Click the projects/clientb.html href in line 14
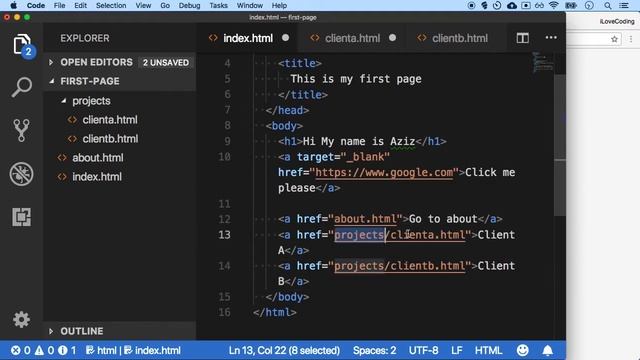640x360 pixels. (400, 266)
